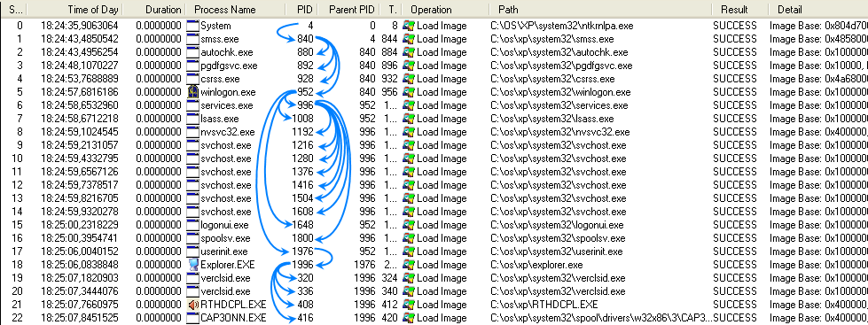Click path C:\os\xp\system32\autochk.exe

[x=559, y=52]
